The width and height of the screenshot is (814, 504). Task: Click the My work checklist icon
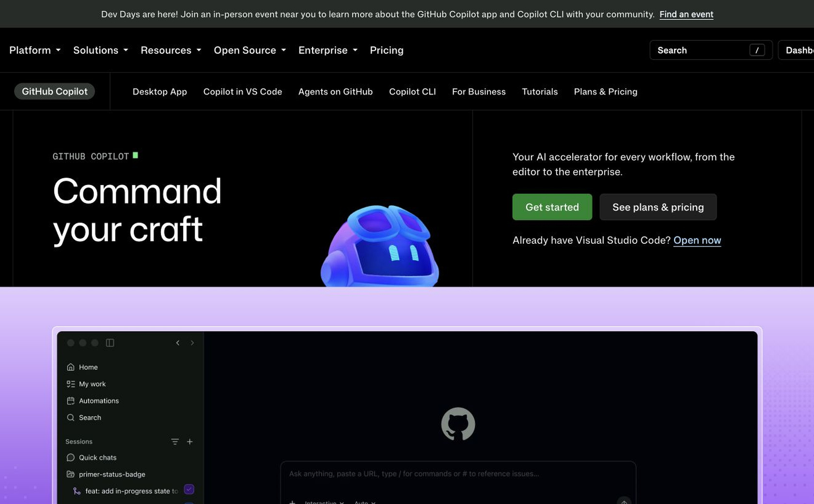coord(71,384)
